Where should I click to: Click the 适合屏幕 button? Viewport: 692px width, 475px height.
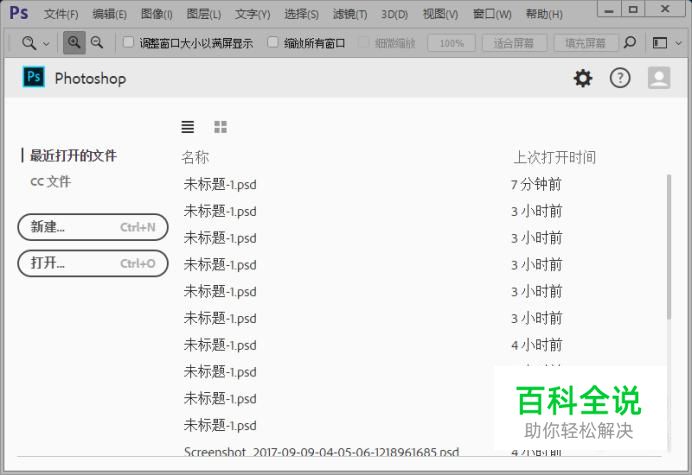tap(514, 43)
